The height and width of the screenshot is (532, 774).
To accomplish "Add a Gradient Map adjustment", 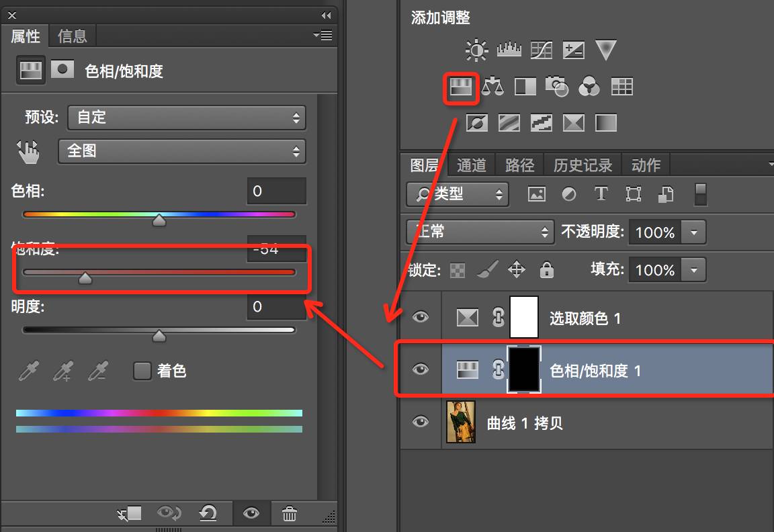I will (x=606, y=123).
